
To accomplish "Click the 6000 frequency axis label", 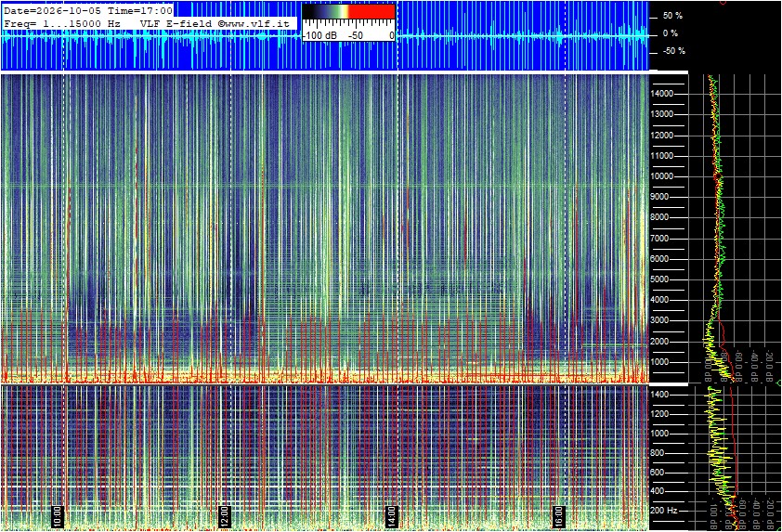I will point(659,259).
